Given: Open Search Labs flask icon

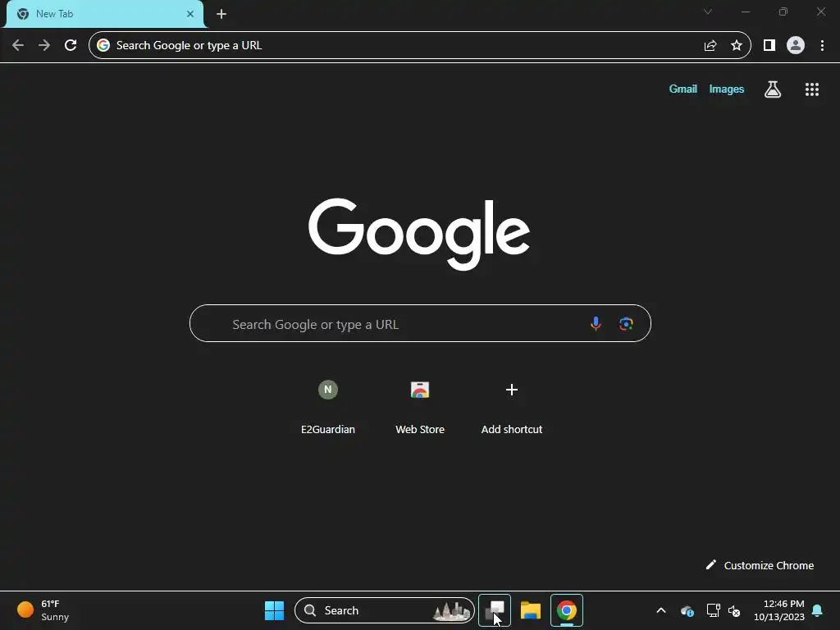Looking at the screenshot, I should point(773,89).
